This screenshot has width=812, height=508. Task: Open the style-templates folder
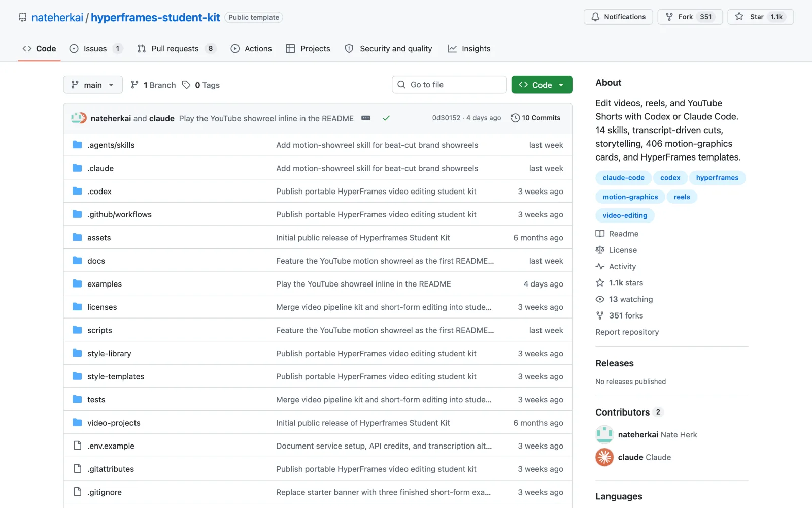coord(116,376)
